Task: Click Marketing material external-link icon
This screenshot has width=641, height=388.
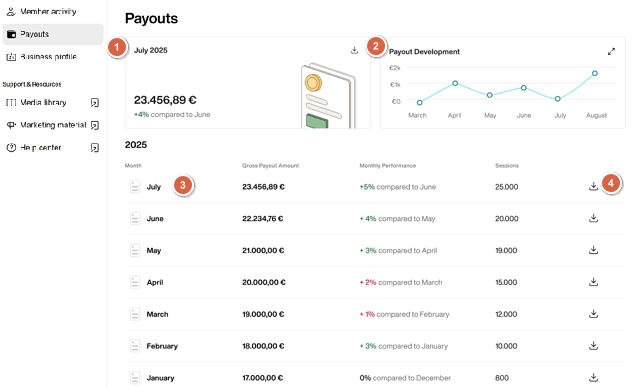Action: (95, 125)
